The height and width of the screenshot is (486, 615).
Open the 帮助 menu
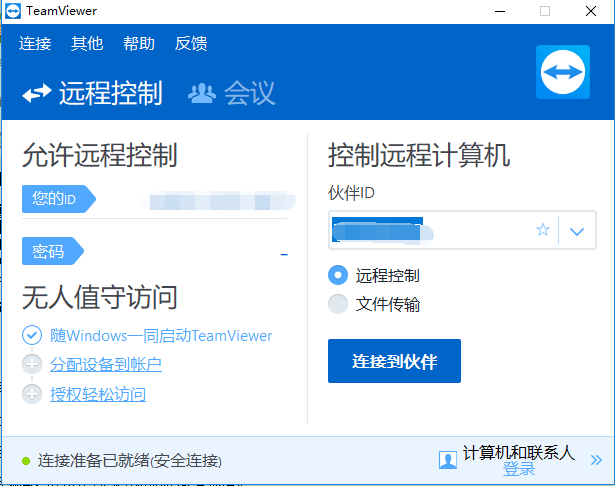click(139, 43)
